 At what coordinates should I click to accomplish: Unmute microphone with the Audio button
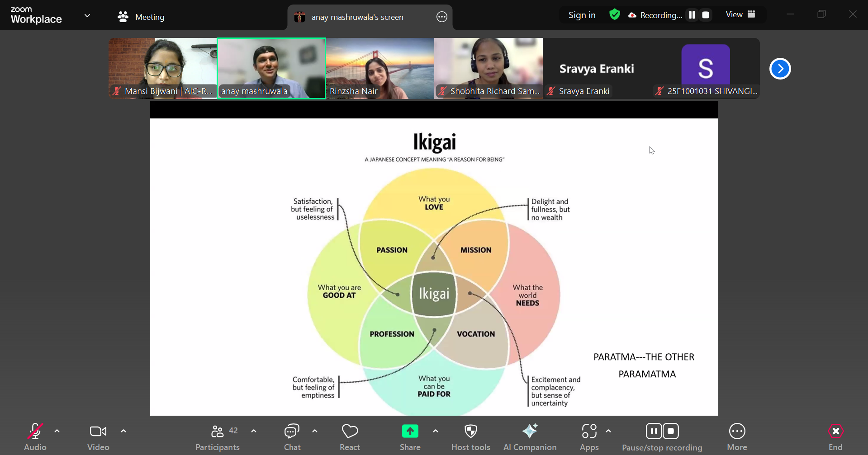click(x=35, y=436)
